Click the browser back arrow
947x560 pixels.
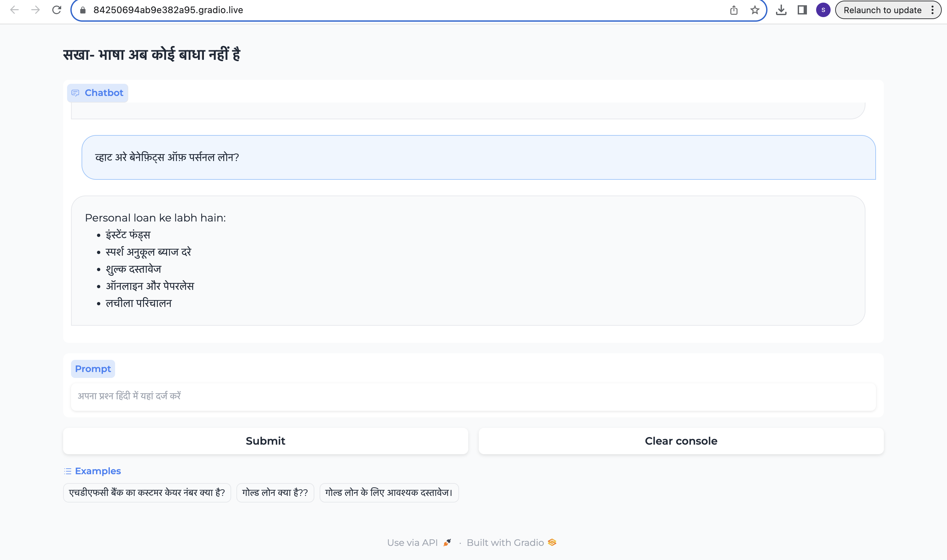14,10
